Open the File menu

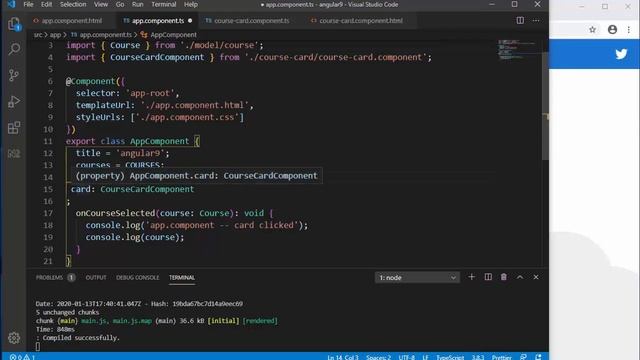click(x=28, y=4)
